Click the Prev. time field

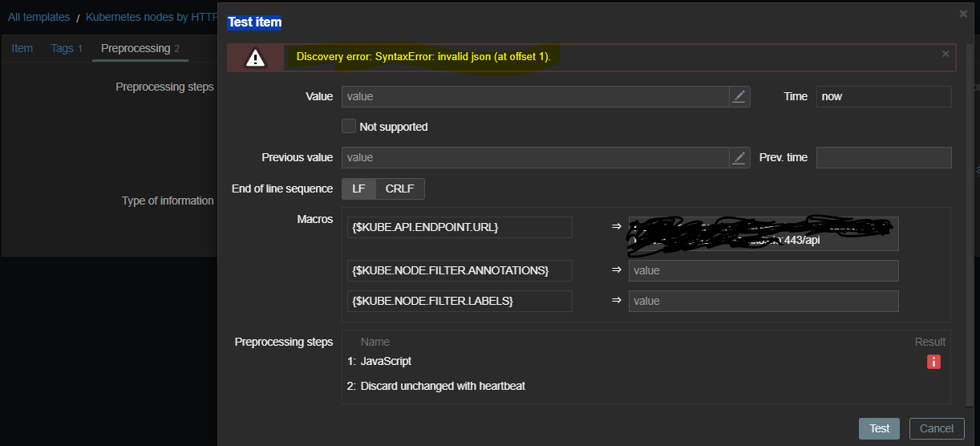pyautogui.click(x=884, y=157)
